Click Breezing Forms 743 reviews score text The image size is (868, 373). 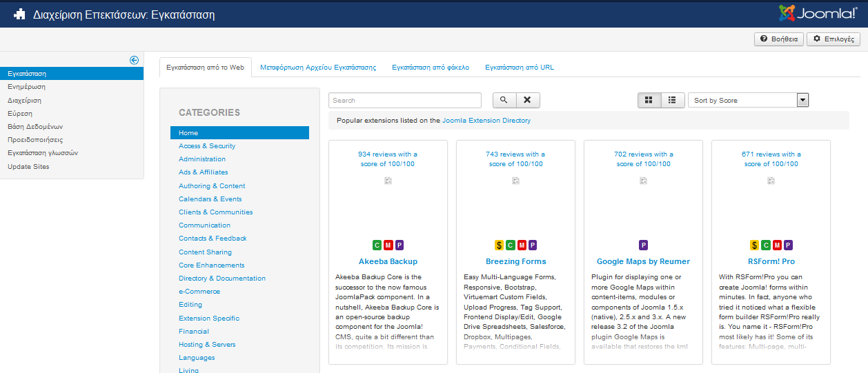pyautogui.click(x=516, y=159)
